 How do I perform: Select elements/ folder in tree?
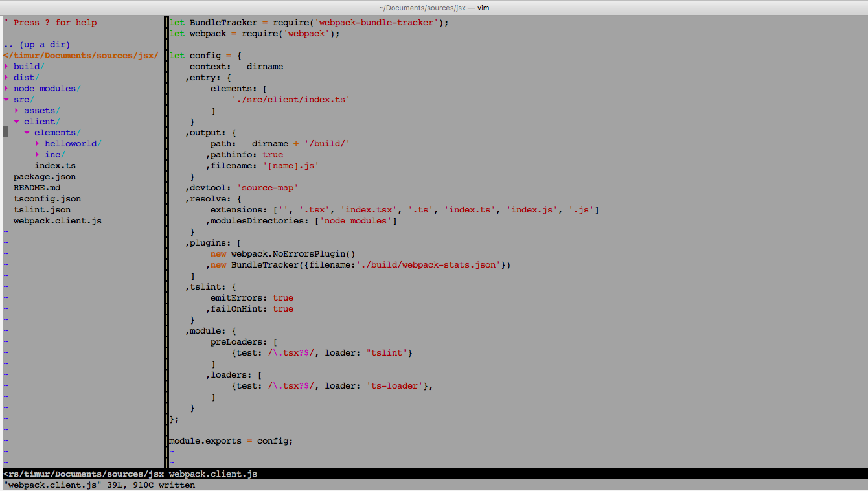[x=58, y=133]
